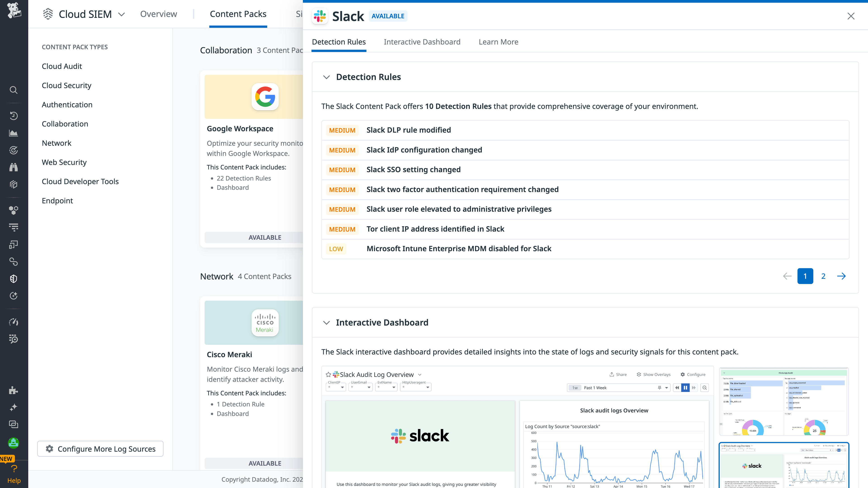Click Configure More Log Sources

tap(100, 449)
